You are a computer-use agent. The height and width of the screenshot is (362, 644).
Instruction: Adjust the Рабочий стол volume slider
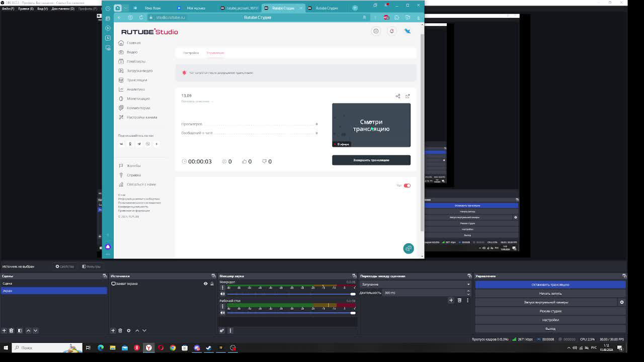click(291, 313)
